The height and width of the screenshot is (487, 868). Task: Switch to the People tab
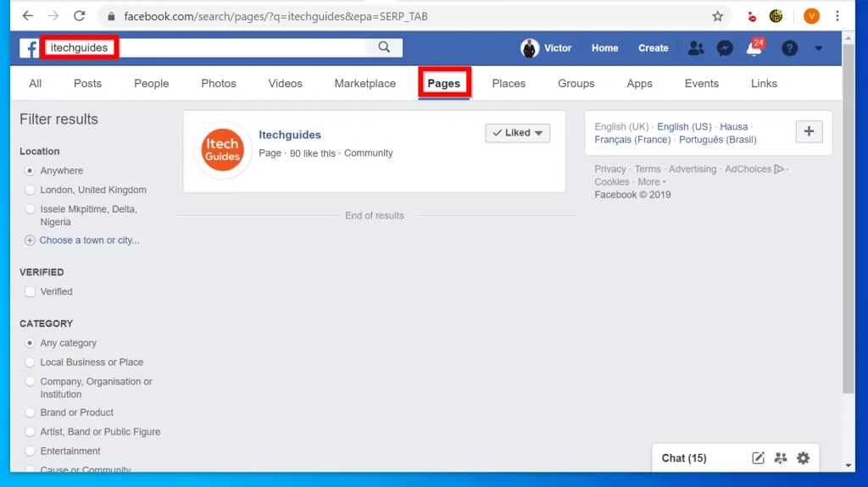point(151,84)
